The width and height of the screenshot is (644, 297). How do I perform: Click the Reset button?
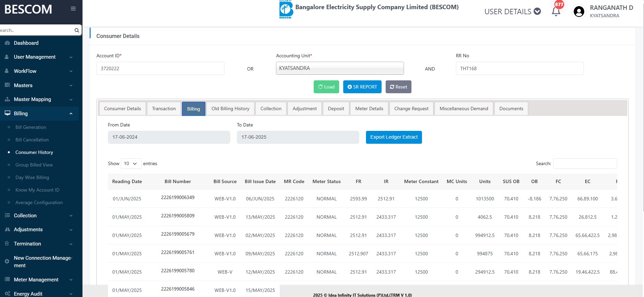399,87
